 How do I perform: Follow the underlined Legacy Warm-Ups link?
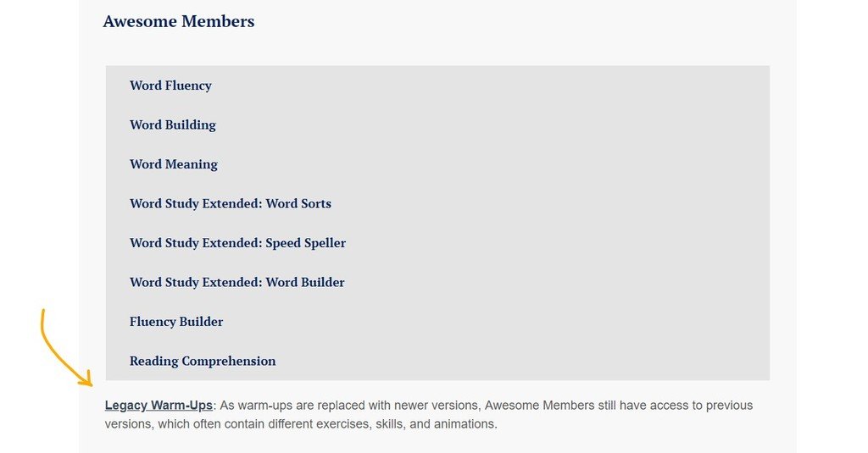click(159, 406)
